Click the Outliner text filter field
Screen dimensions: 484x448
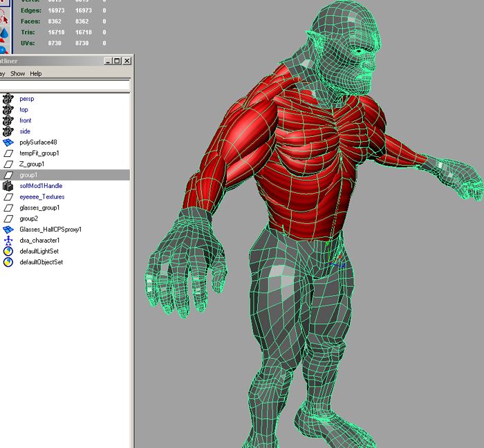click(64, 86)
